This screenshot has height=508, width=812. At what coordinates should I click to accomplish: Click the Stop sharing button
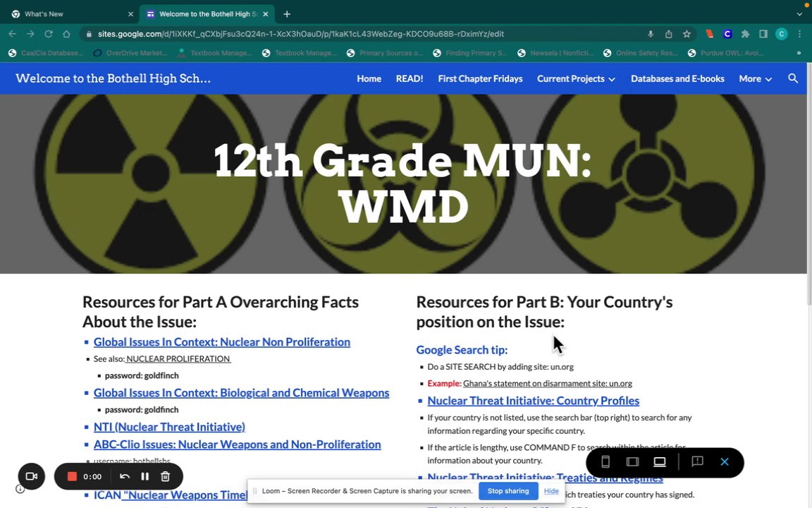pos(508,491)
